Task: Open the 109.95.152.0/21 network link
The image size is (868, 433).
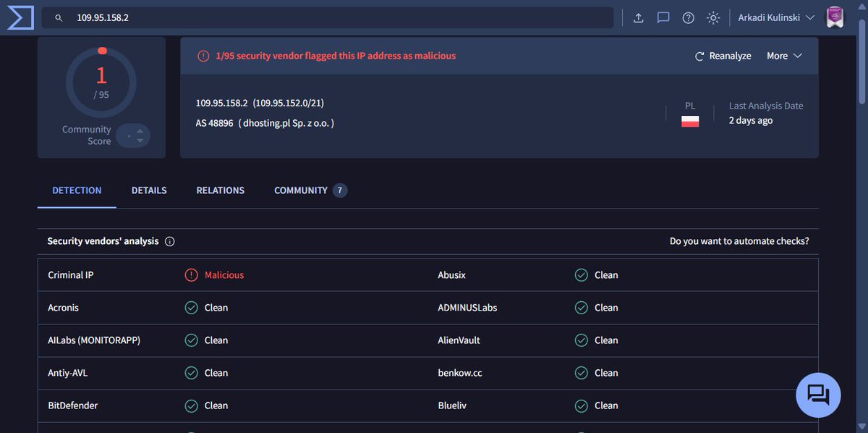Action: click(289, 102)
